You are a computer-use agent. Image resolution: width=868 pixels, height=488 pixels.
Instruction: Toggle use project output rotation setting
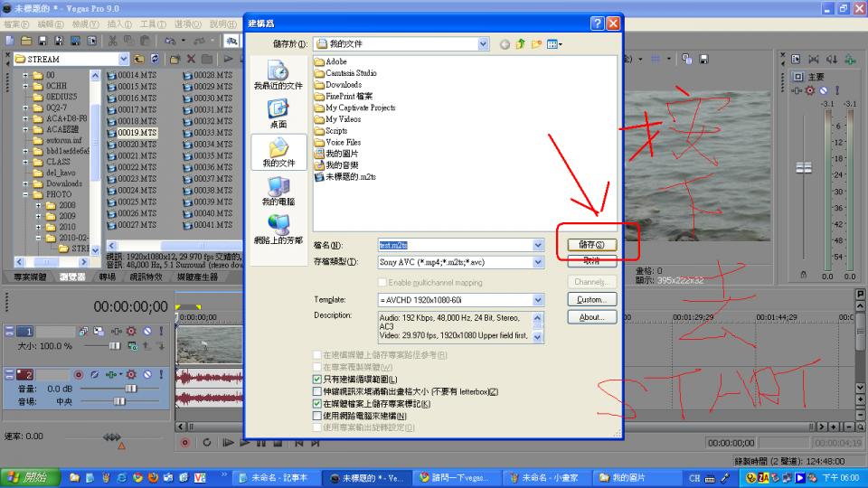[317, 427]
